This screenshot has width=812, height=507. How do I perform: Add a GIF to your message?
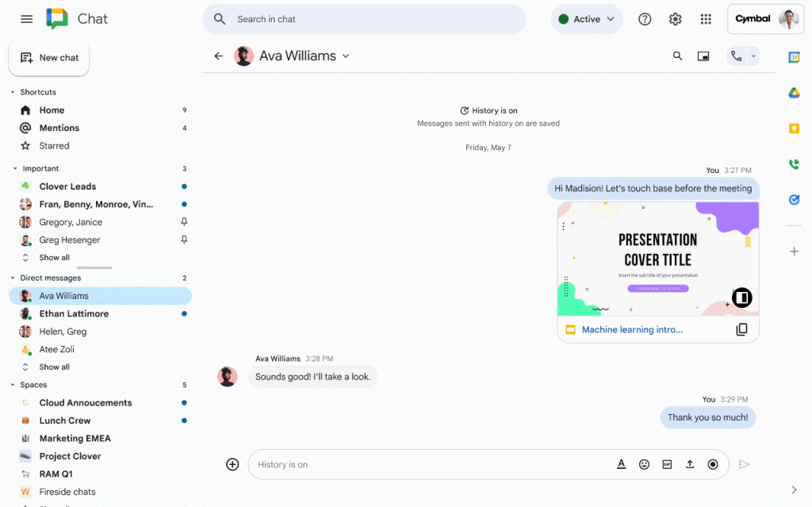tap(667, 464)
